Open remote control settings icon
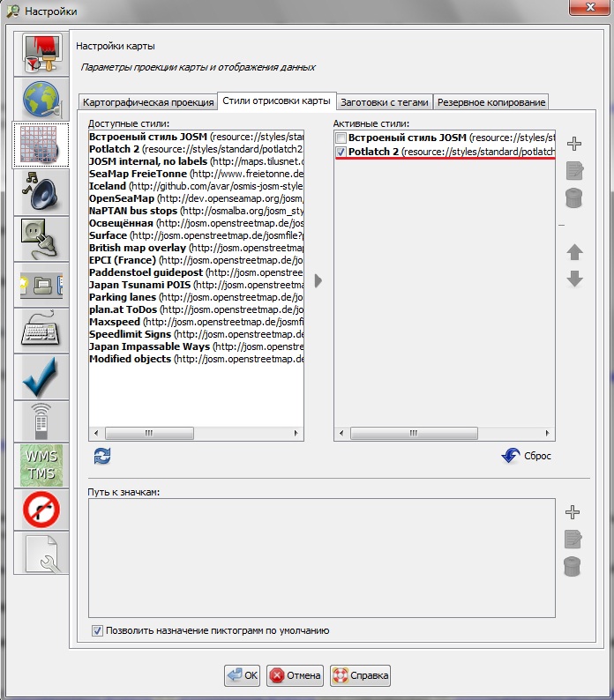The image size is (614, 700). tap(41, 422)
